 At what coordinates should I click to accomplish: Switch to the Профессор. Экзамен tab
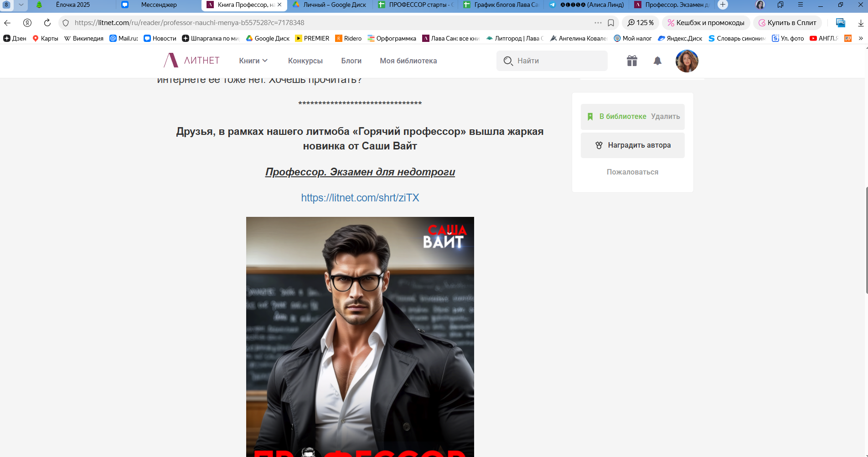(672, 5)
